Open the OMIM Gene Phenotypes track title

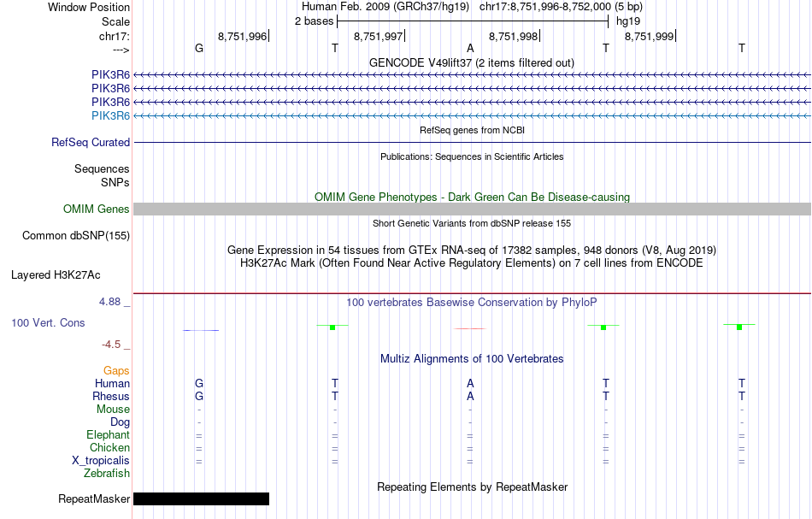click(472, 197)
